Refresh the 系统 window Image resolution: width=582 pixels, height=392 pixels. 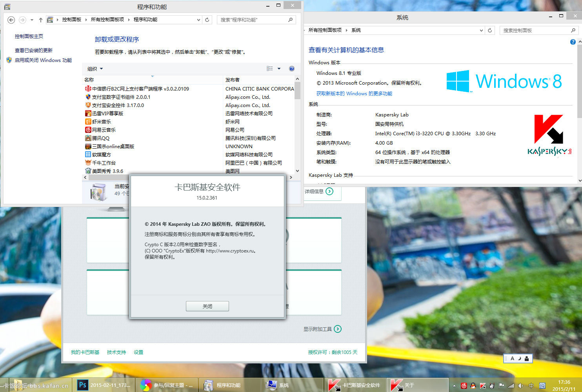(490, 30)
